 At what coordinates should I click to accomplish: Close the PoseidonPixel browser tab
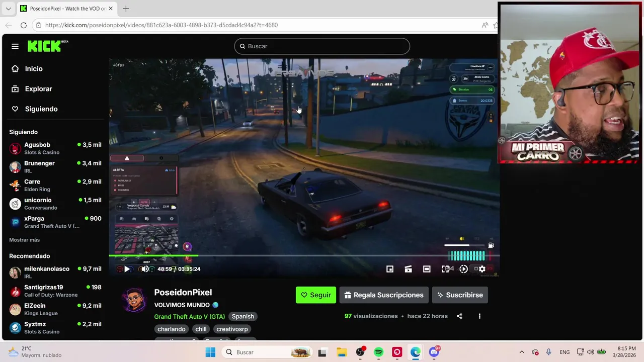pos(111,9)
